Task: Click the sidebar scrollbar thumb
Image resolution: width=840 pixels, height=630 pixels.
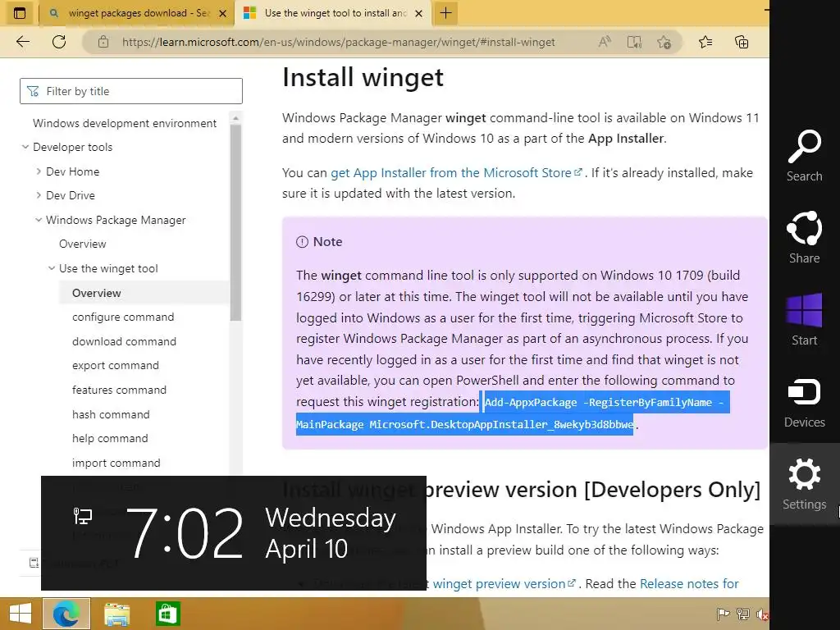Action: (235, 222)
